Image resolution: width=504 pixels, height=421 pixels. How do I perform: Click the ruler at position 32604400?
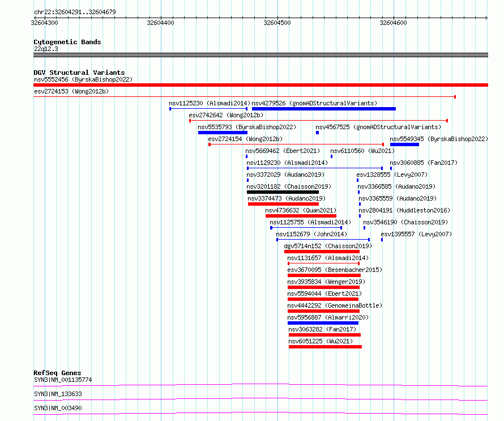pyautogui.click(x=160, y=23)
